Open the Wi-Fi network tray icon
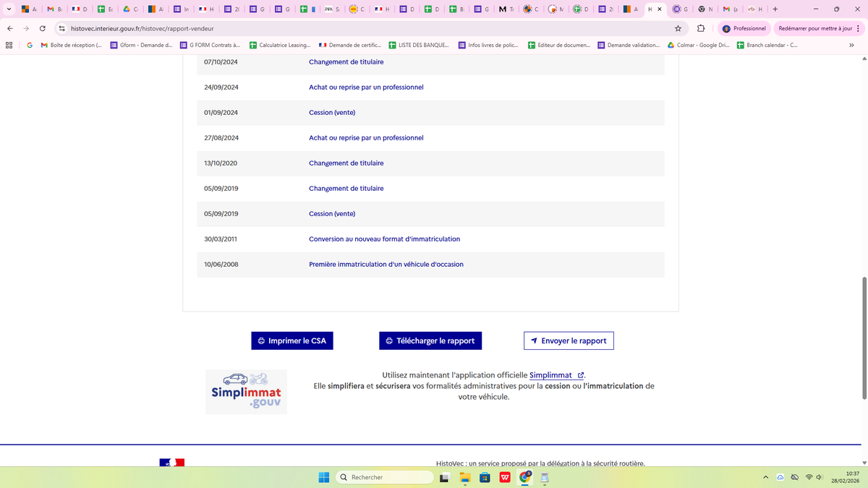Viewport: 868px width, 488px height. click(x=809, y=477)
